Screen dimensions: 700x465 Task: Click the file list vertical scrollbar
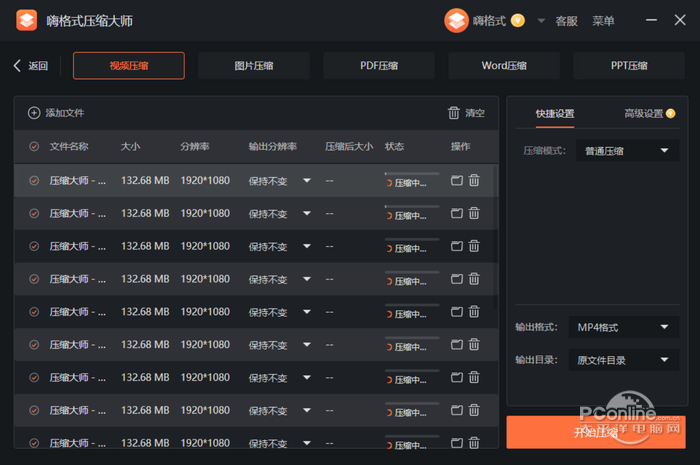(x=496, y=237)
